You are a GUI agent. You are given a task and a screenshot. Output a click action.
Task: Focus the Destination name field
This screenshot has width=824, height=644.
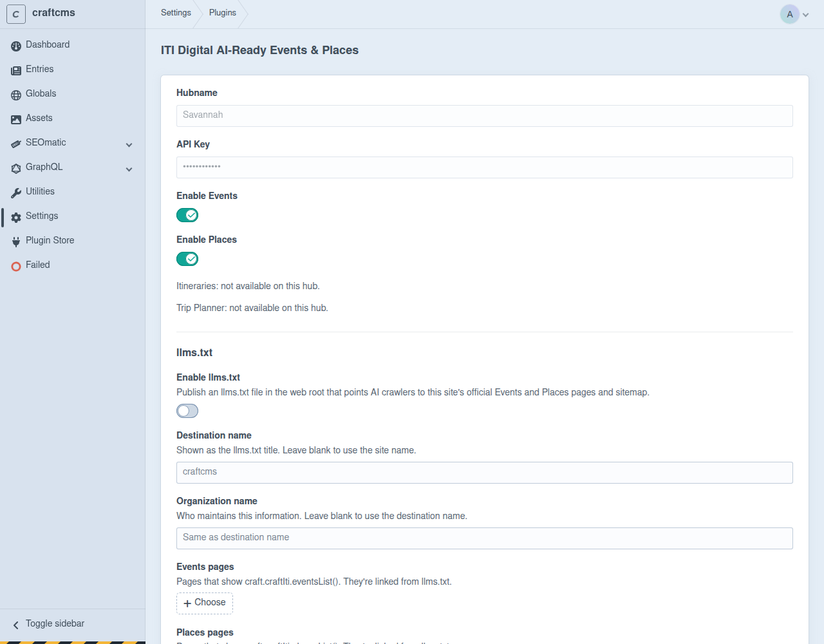(485, 473)
